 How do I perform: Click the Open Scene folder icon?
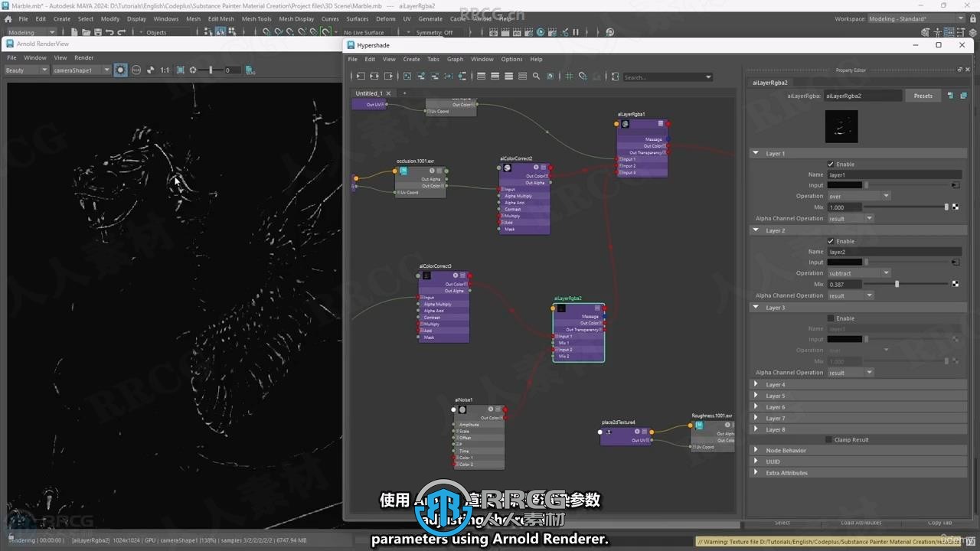87,32
